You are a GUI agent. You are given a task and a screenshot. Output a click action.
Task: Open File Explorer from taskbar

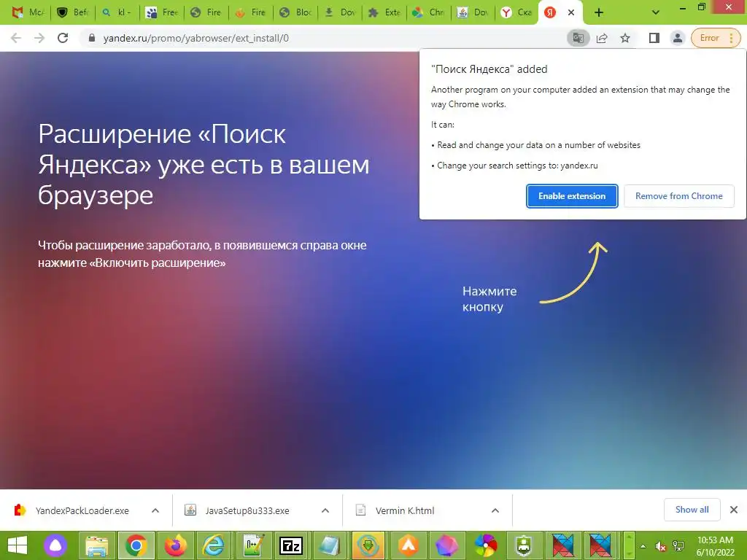(x=97, y=545)
